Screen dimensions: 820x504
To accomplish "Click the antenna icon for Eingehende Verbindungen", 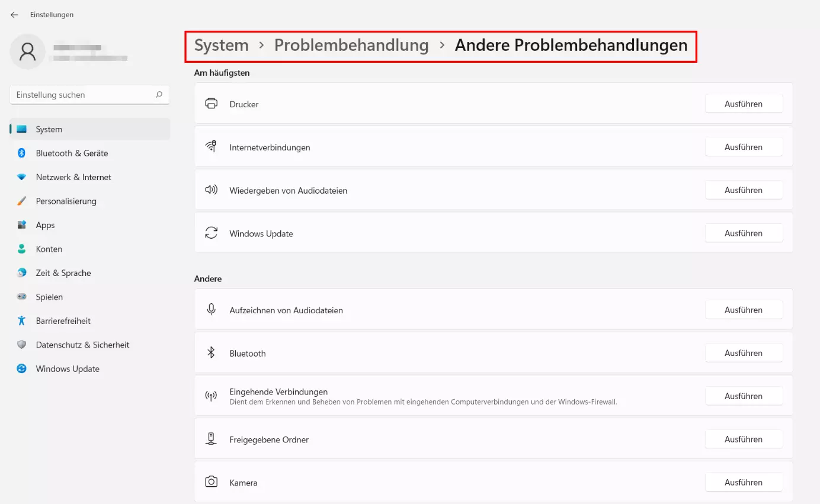I will tap(212, 396).
